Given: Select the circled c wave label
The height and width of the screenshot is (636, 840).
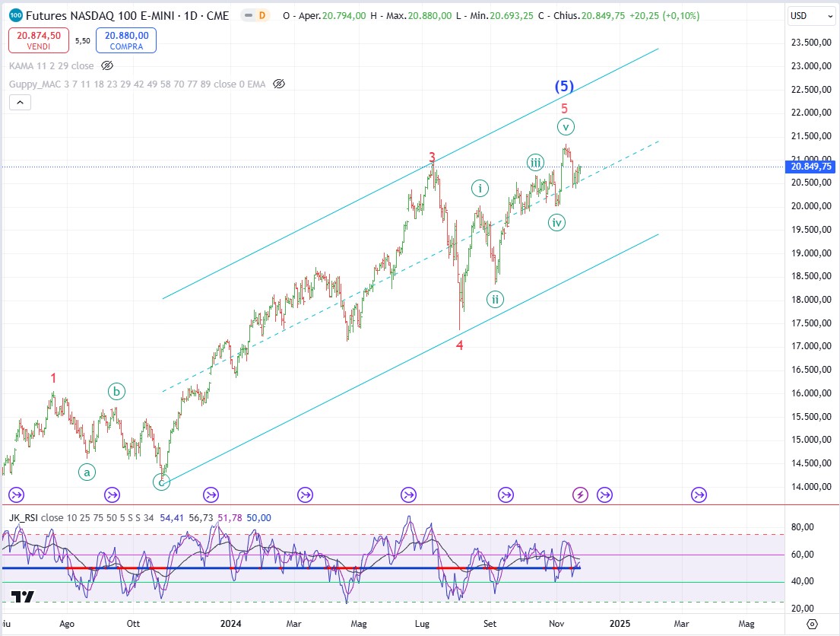Looking at the screenshot, I should [161, 482].
